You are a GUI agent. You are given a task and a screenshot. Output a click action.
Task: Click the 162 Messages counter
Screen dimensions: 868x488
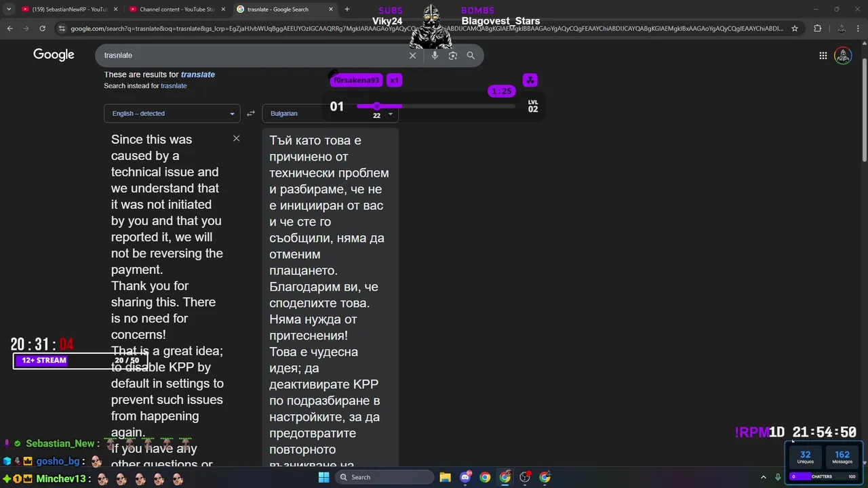pyautogui.click(x=842, y=457)
